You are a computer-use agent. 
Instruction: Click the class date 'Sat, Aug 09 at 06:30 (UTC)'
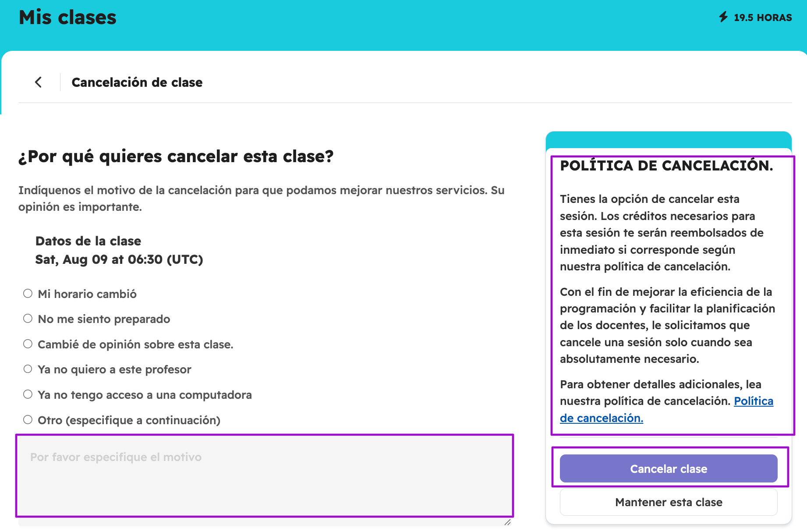coord(119,259)
